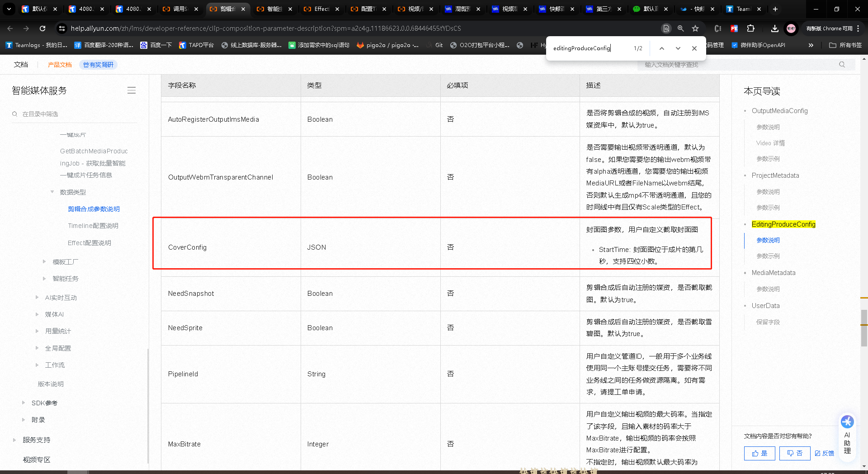Bookmark this page with star icon
The height and width of the screenshot is (474, 868).
[695, 28]
